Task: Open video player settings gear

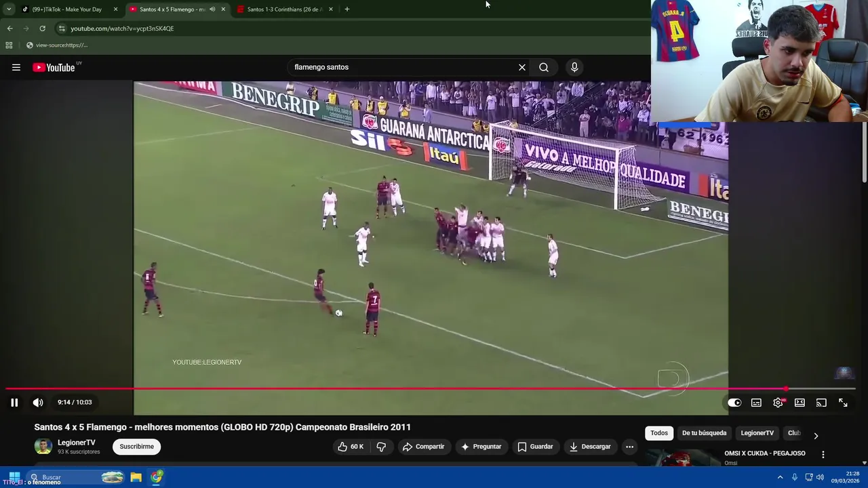Action: click(778, 403)
